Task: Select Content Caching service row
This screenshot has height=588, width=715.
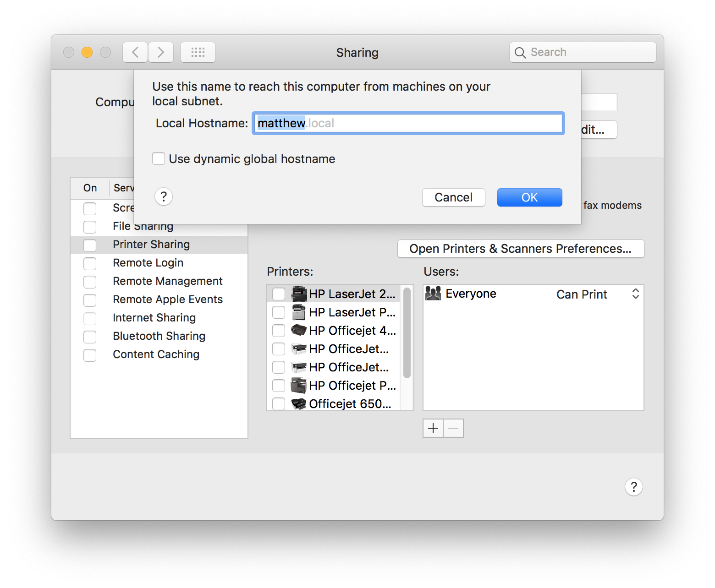Action: pyautogui.click(x=159, y=354)
